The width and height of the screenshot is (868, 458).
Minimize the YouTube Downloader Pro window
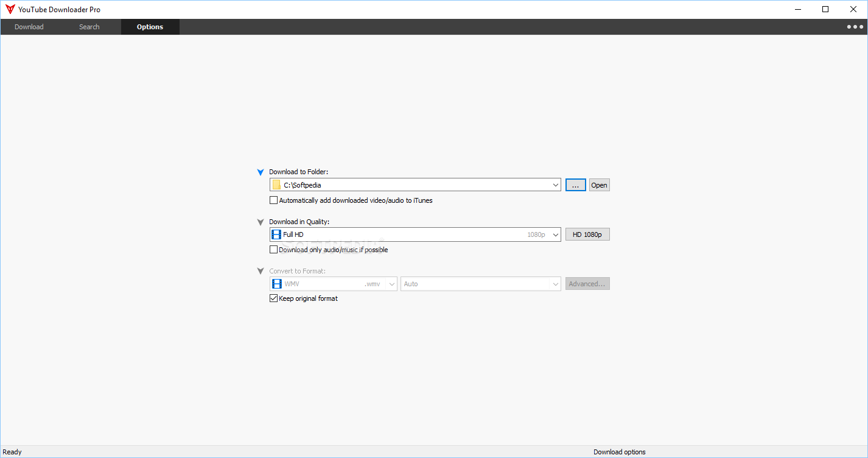(798, 9)
